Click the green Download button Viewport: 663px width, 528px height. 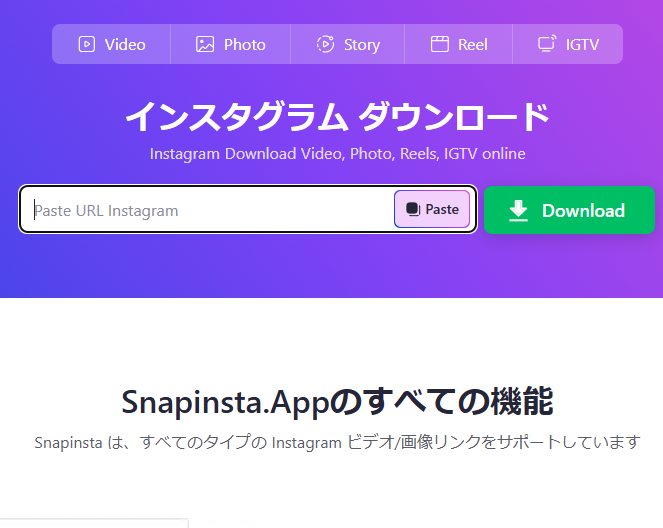point(569,210)
